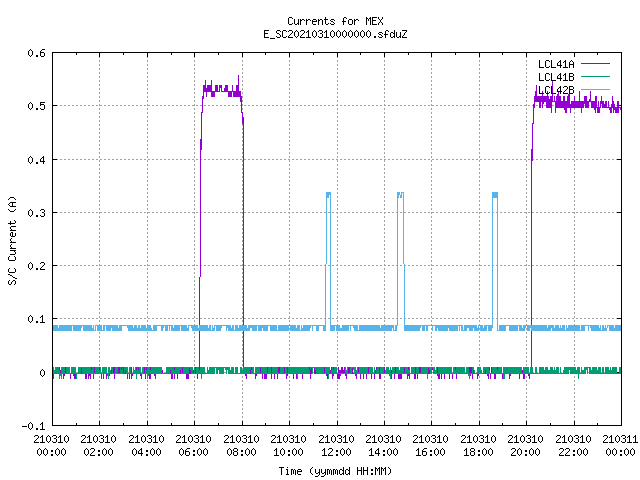Click the y-axis tick value 0.3
The width and height of the screenshot is (640, 480).
coord(36,213)
